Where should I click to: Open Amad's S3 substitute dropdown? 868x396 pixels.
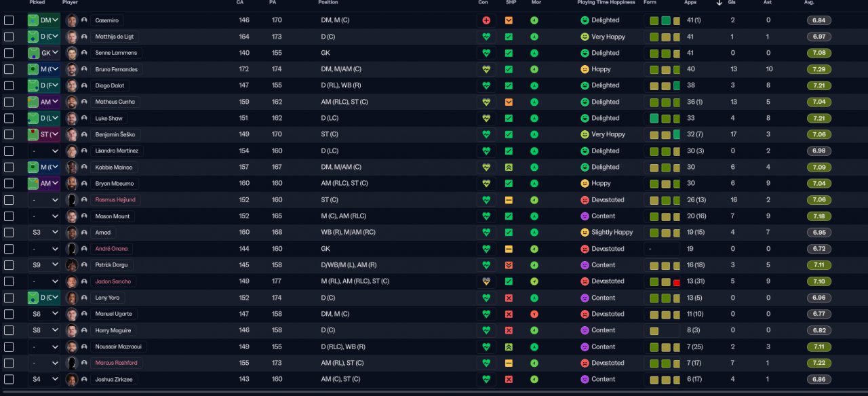[x=43, y=233]
